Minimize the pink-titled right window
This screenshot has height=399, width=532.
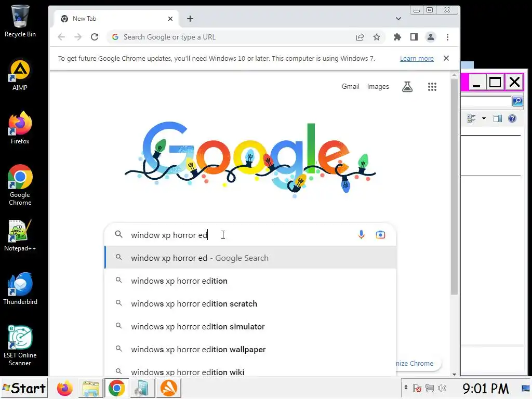(476, 82)
